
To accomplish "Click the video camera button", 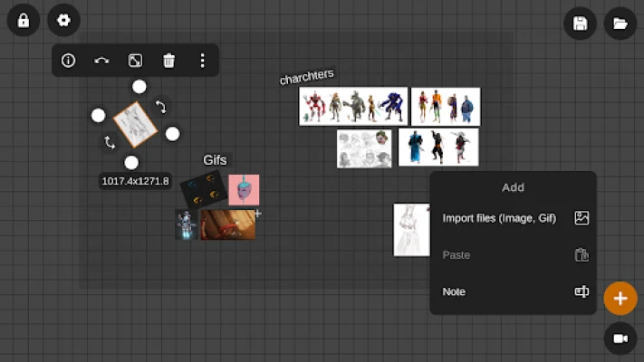I will pyautogui.click(x=620, y=338).
